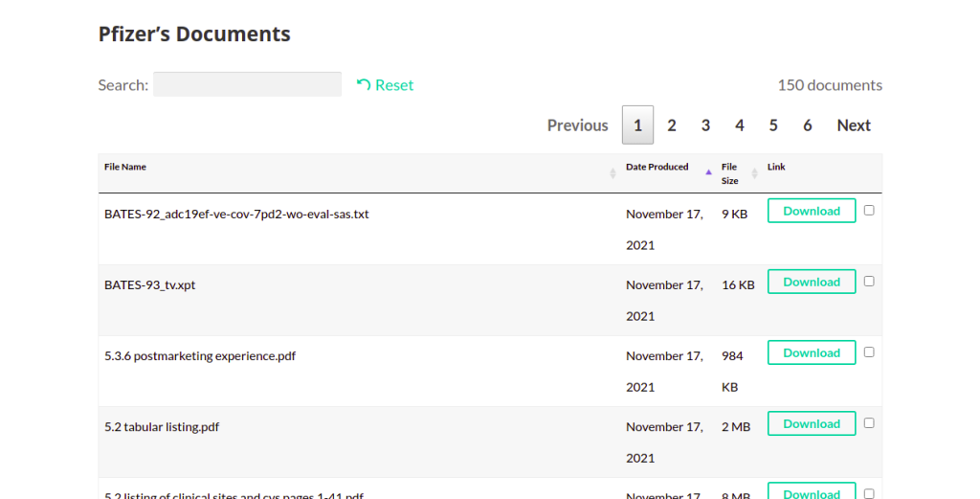This screenshot has height=499, width=980.
Task: Go to Previous page
Action: [x=577, y=125]
